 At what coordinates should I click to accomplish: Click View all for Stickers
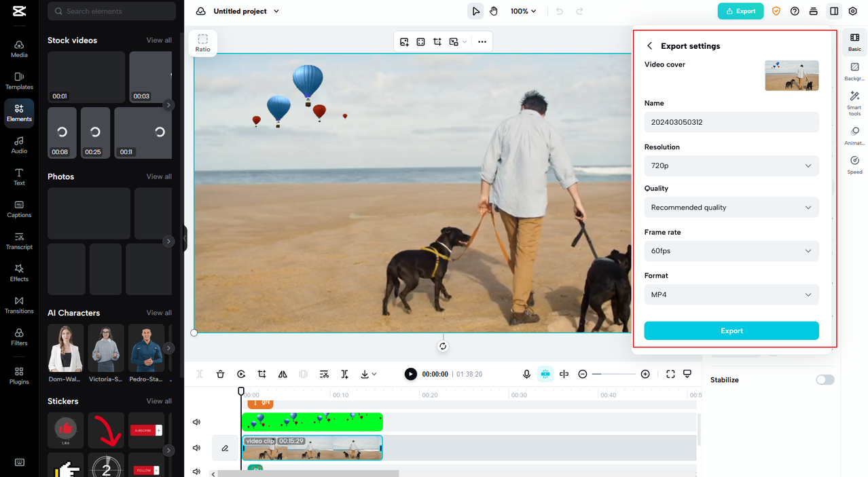click(x=159, y=401)
